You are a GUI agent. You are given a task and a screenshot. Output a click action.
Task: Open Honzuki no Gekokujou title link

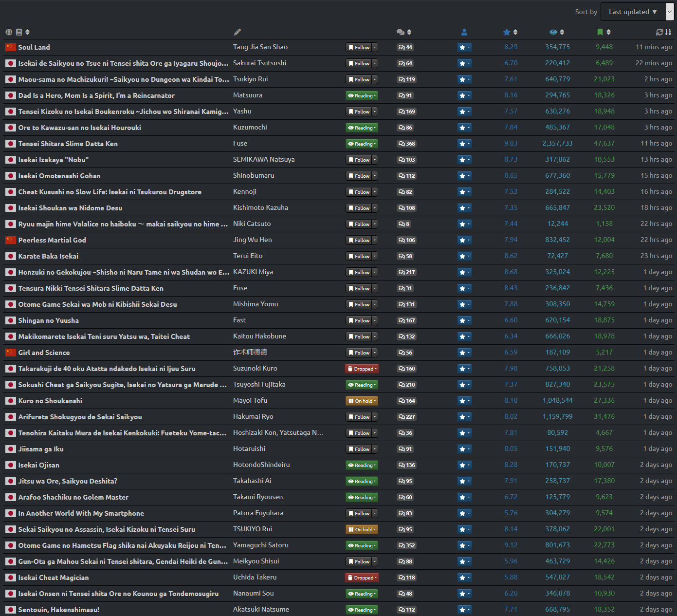pos(124,272)
